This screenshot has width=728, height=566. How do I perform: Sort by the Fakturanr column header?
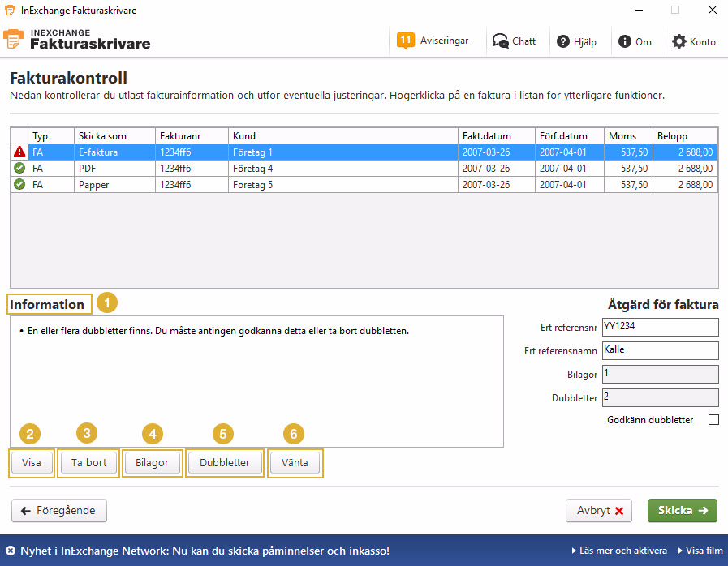[x=192, y=136]
